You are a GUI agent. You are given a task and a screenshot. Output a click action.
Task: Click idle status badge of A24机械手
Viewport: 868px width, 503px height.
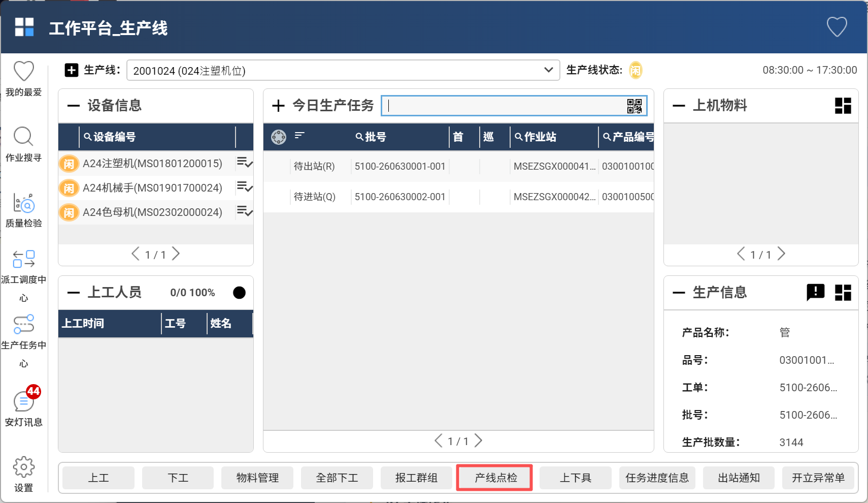click(x=69, y=188)
